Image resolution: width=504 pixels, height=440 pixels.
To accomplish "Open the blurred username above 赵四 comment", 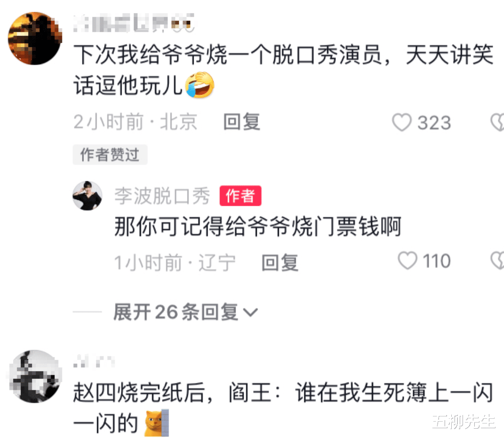I will [x=94, y=362].
